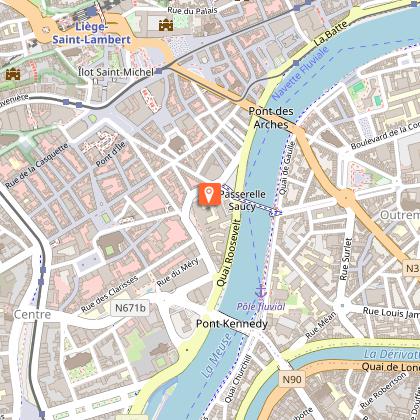Click the N90 road shield
Image resolution: width=420 pixels, height=420 pixels.
292,379
